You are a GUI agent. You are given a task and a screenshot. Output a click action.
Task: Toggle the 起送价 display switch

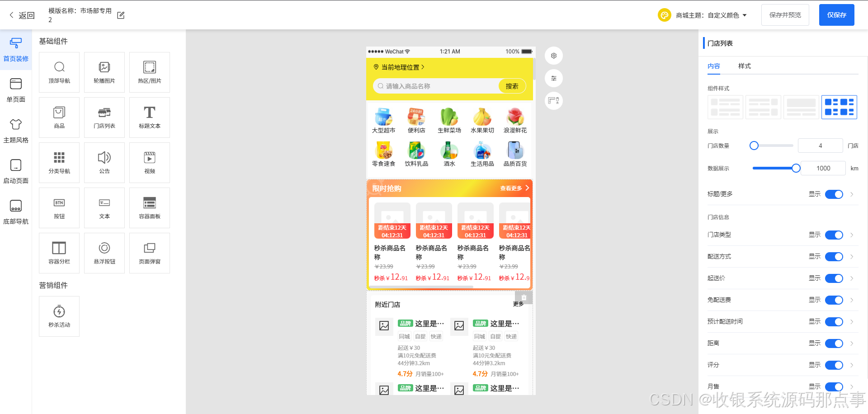click(834, 278)
